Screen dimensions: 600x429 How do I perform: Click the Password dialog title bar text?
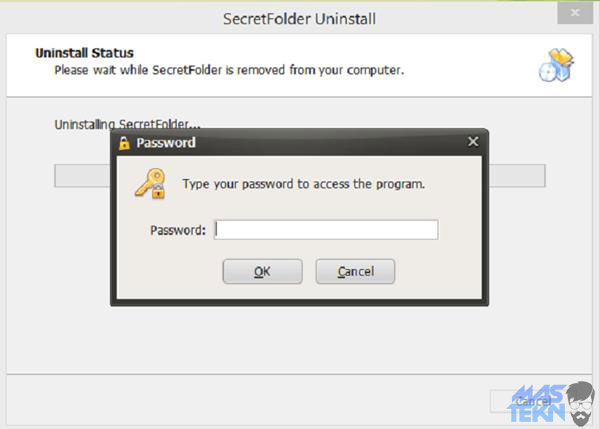165,143
